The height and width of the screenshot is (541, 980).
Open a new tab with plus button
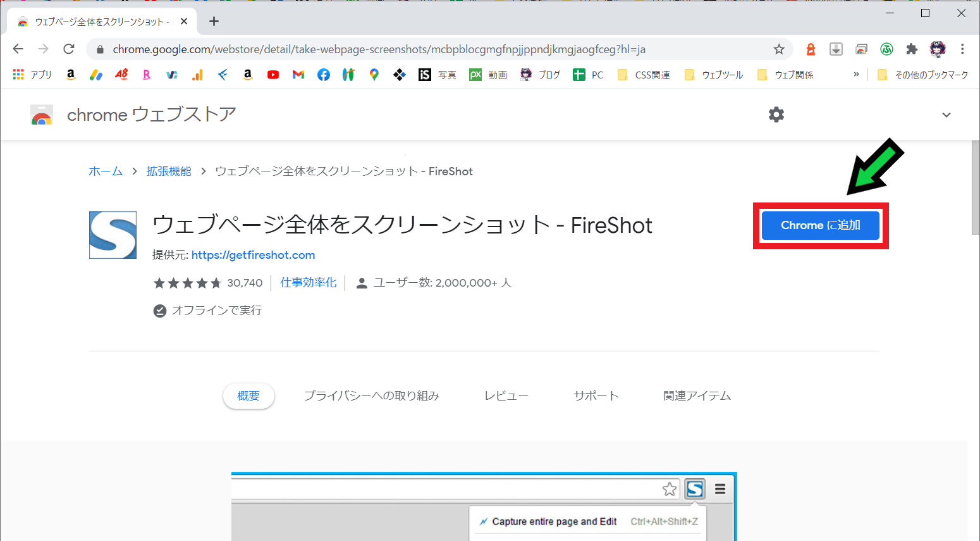click(214, 22)
